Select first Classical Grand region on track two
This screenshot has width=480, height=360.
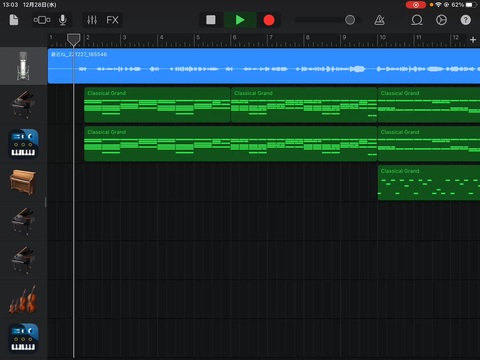[x=157, y=105]
